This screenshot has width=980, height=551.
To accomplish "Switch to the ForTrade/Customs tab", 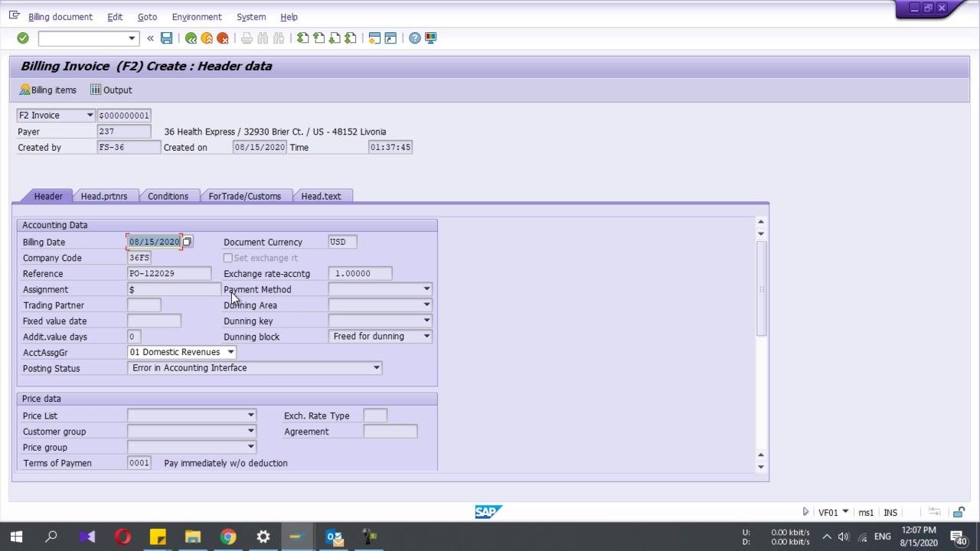I will [x=245, y=196].
